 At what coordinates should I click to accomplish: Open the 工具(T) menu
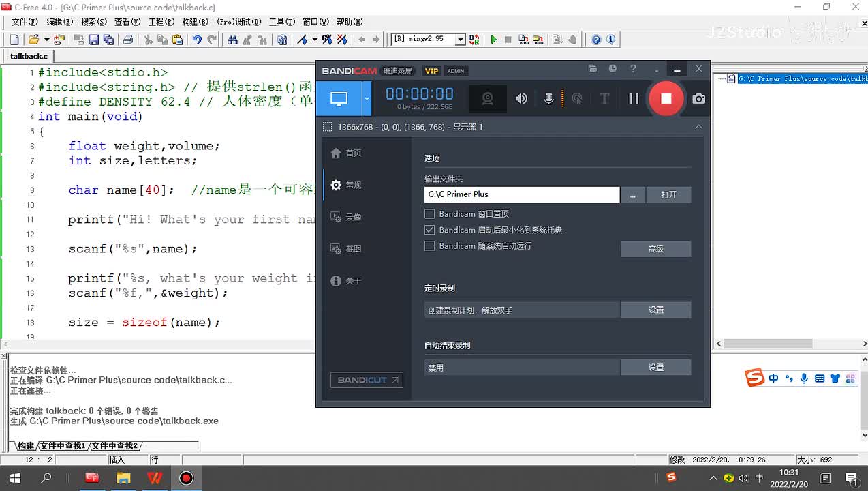[x=282, y=22]
